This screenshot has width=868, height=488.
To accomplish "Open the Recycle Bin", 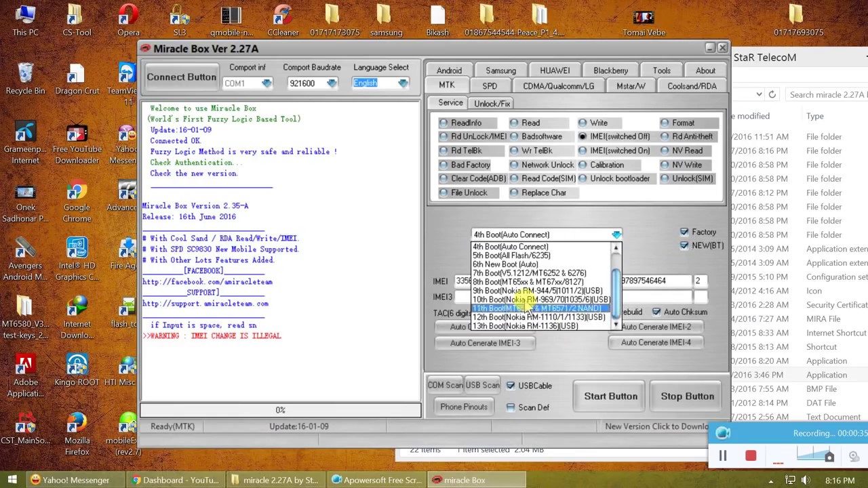I will pyautogui.click(x=25, y=79).
